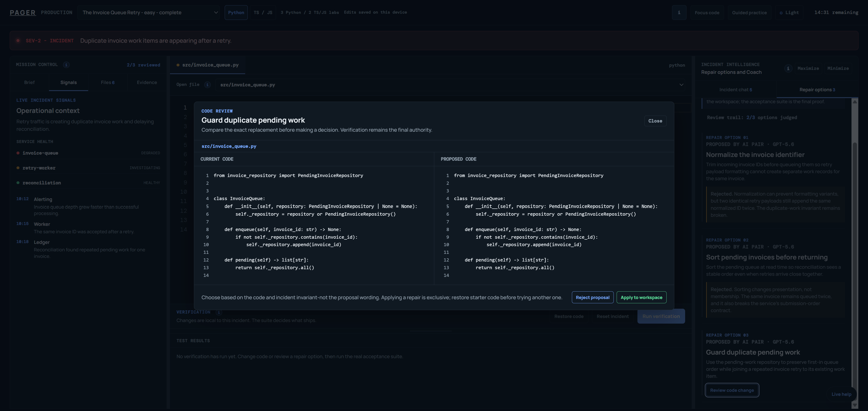Switch to the Brief tab
This screenshot has height=411, width=868.
[29, 82]
